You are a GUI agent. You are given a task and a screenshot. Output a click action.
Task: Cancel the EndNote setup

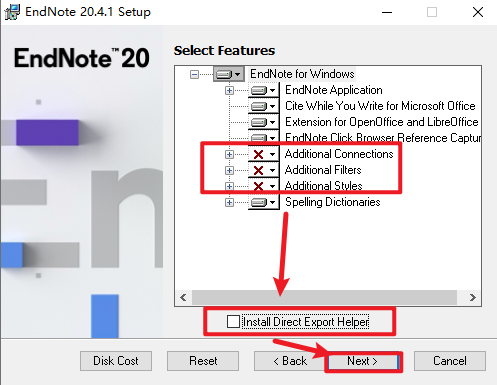(450, 361)
